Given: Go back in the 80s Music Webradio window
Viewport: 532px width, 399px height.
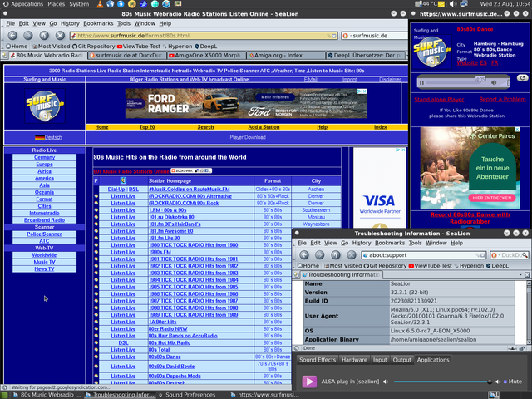Looking at the screenshot, I should coord(12,35).
